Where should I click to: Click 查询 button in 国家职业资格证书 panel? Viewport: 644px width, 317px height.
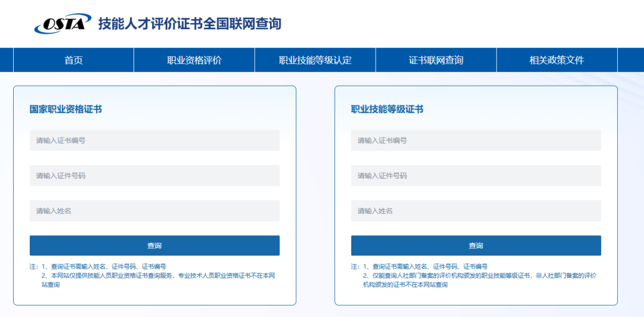pos(154,245)
